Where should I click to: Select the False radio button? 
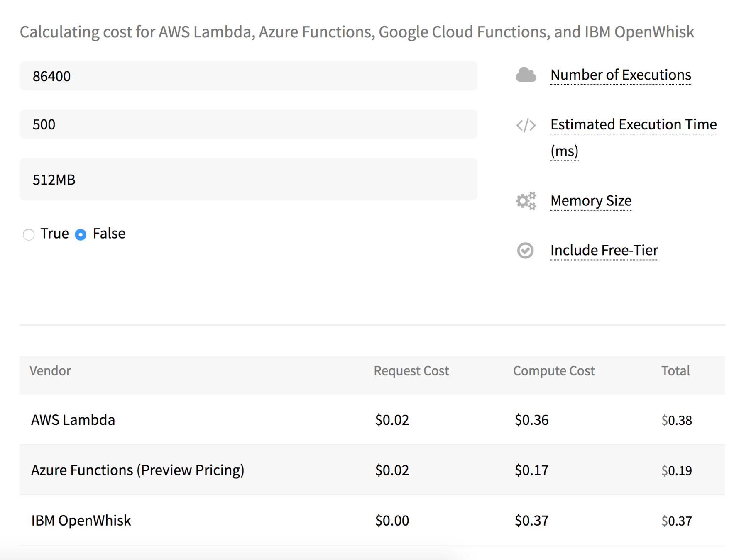click(x=81, y=234)
